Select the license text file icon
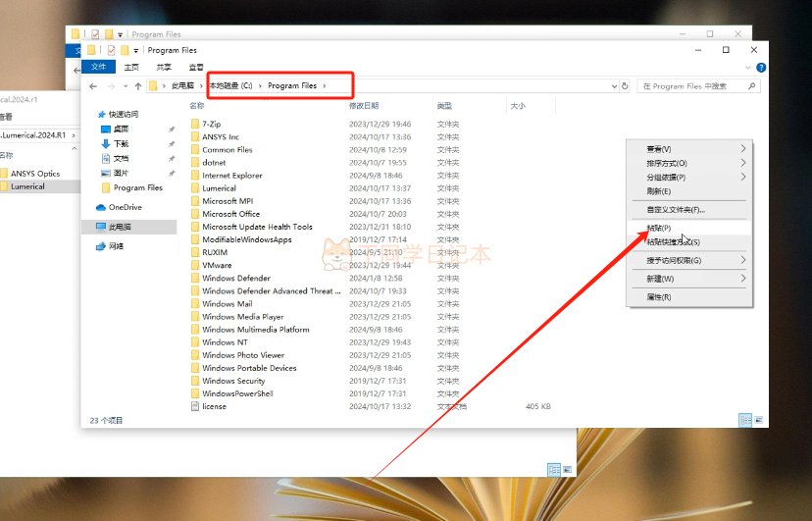This screenshot has height=521, width=812. point(195,406)
